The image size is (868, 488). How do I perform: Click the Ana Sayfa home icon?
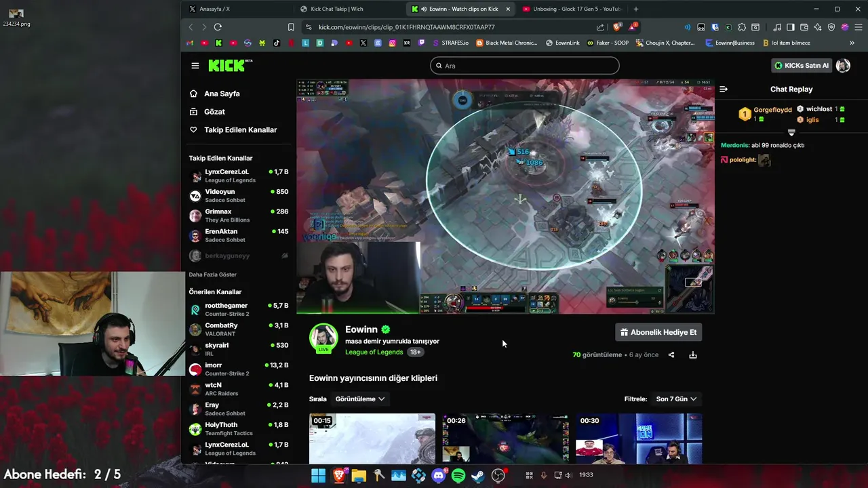tap(194, 94)
